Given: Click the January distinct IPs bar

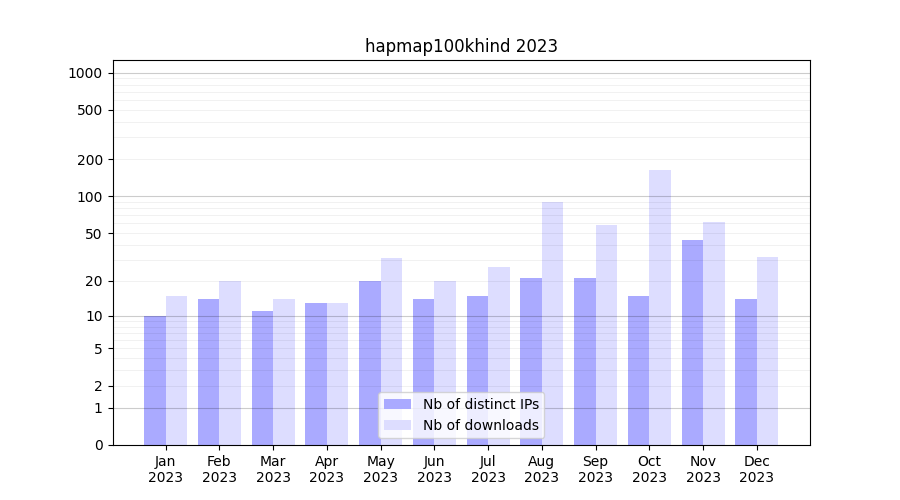Looking at the screenshot, I should (155, 380).
